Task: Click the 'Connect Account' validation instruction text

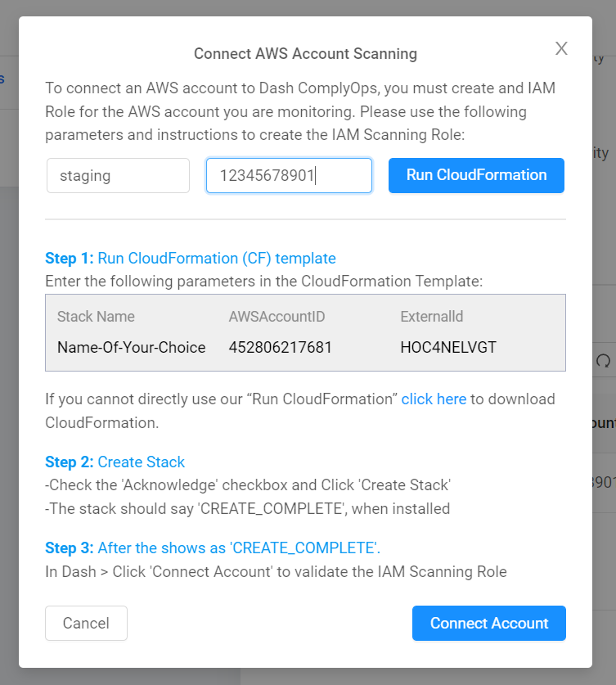Action: [276, 572]
